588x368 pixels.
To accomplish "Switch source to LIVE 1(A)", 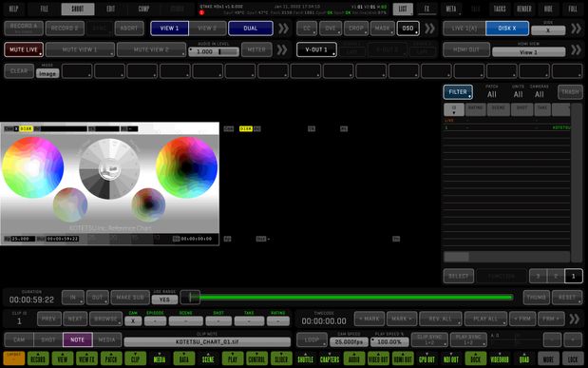I will click(x=465, y=29).
